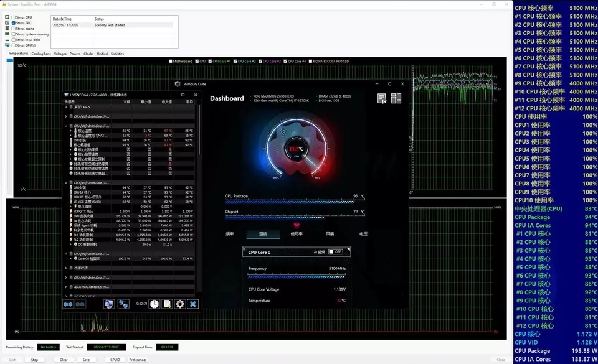Expand 内存时序 node in HWiNFO
The width and height of the screenshot is (598, 364).
pyautogui.click(x=66, y=268)
